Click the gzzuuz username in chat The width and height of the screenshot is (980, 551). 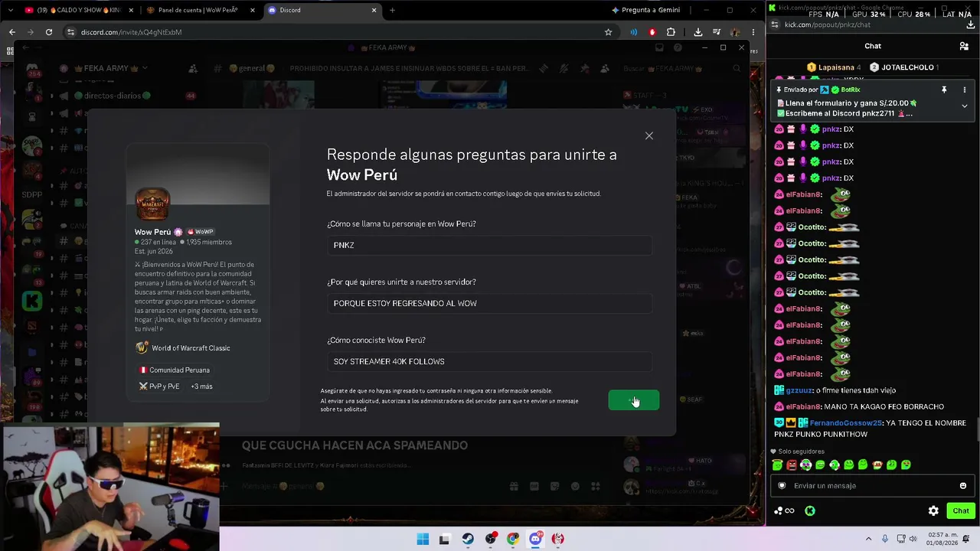click(x=799, y=390)
